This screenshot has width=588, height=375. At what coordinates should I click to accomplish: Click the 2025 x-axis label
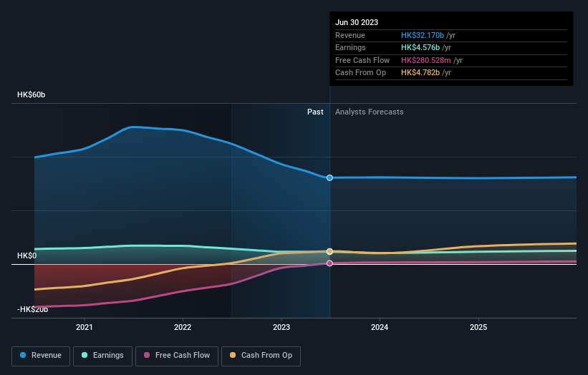point(478,327)
